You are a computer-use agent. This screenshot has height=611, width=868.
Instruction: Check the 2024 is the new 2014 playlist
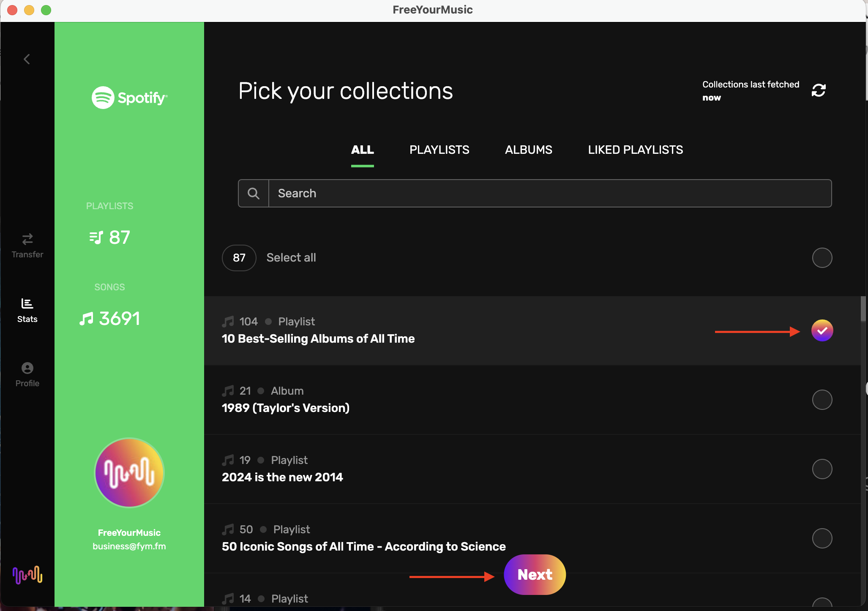822,469
